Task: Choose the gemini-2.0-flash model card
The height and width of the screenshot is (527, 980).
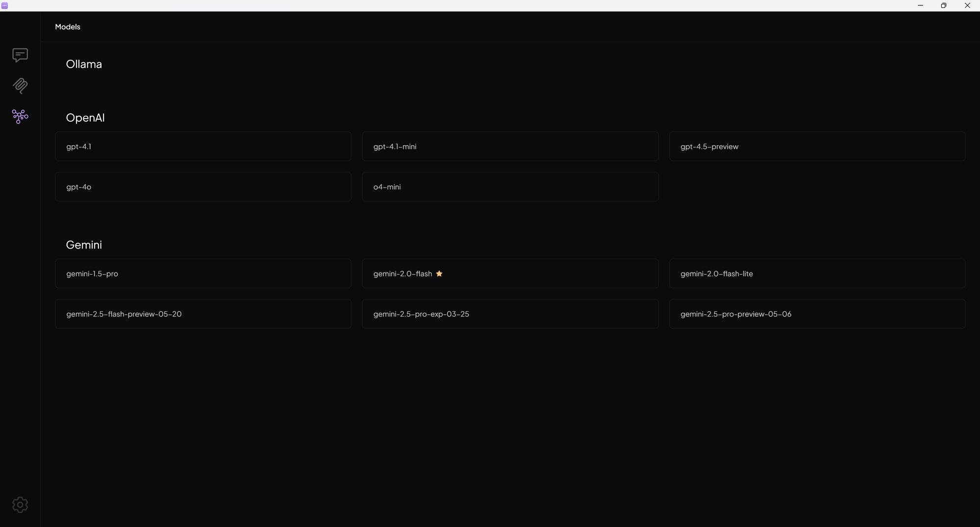Action: click(x=510, y=274)
